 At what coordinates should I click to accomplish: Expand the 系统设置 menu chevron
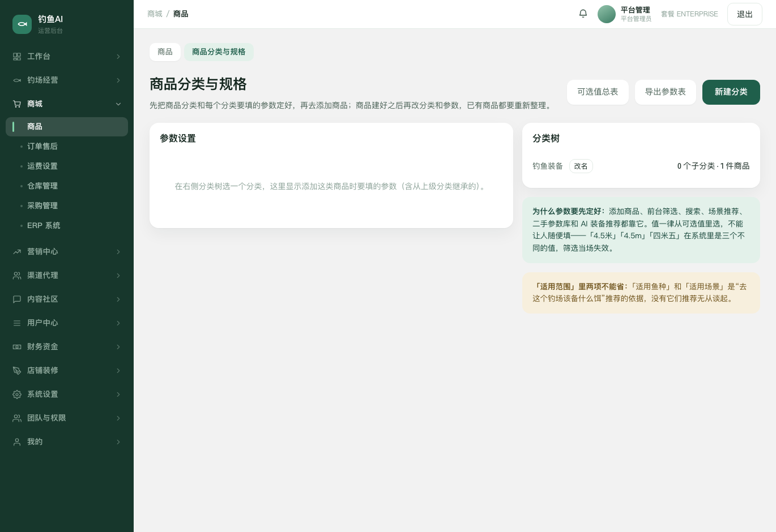[x=118, y=394]
